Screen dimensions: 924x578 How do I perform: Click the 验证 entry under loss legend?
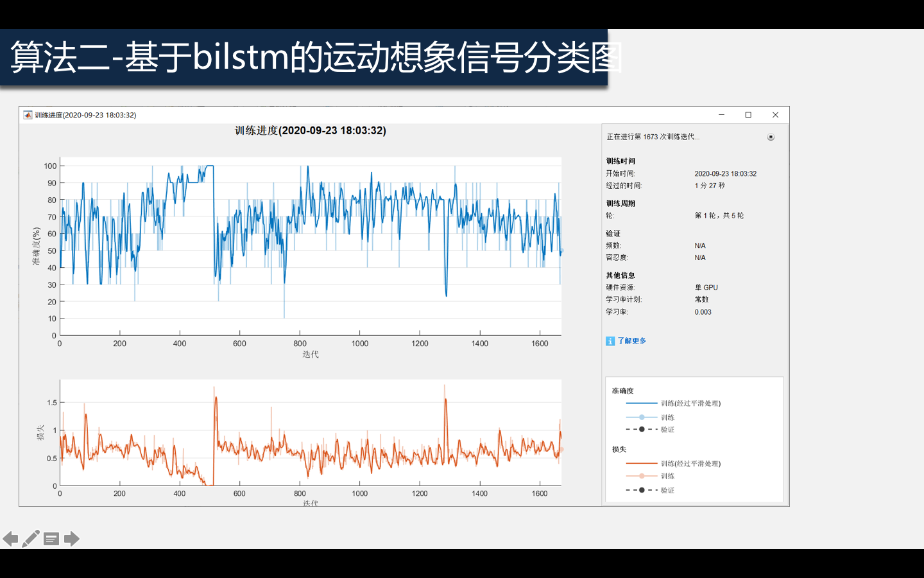click(650, 490)
